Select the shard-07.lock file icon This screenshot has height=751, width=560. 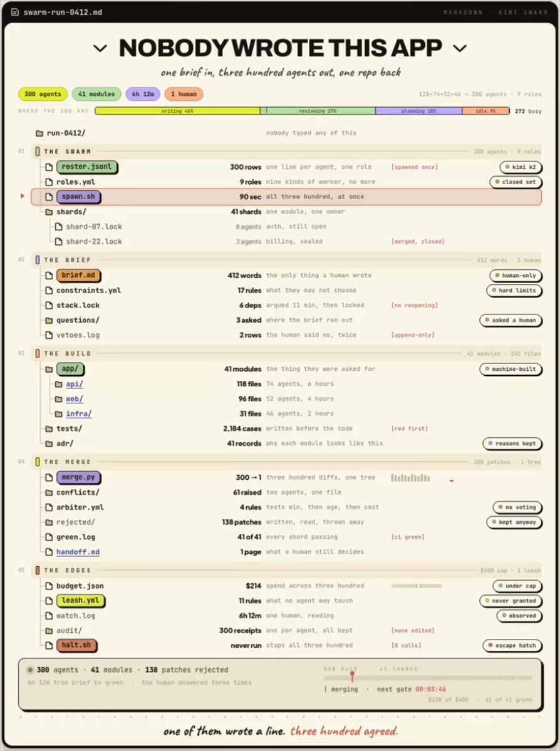(58, 227)
